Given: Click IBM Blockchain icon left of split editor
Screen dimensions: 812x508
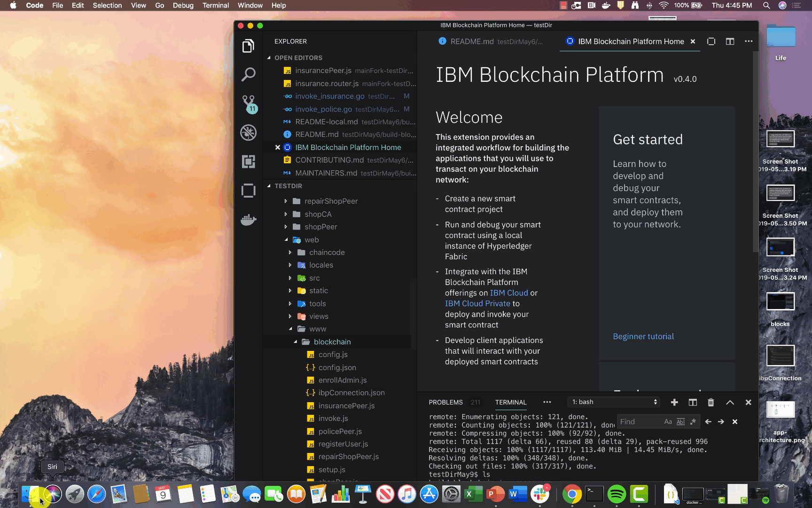Looking at the screenshot, I should [711, 41].
